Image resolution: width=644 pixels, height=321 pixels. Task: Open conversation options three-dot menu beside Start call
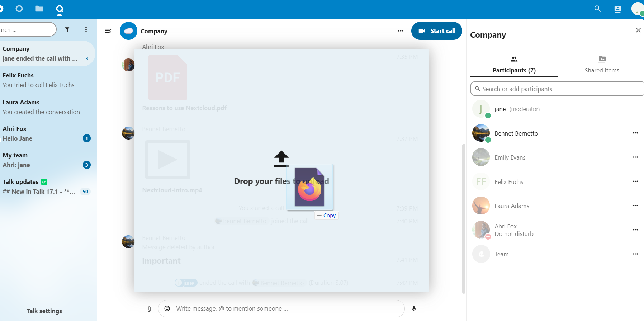click(401, 31)
